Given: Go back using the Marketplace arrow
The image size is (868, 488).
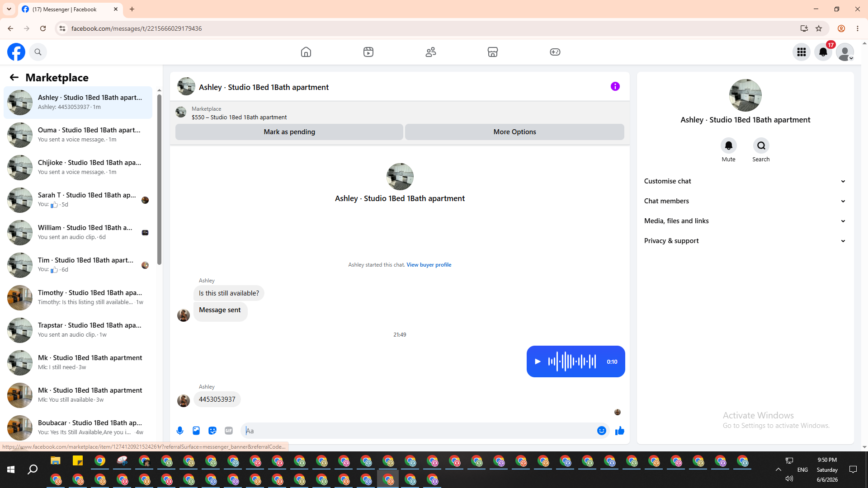Looking at the screenshot, I should click(14, 78).
